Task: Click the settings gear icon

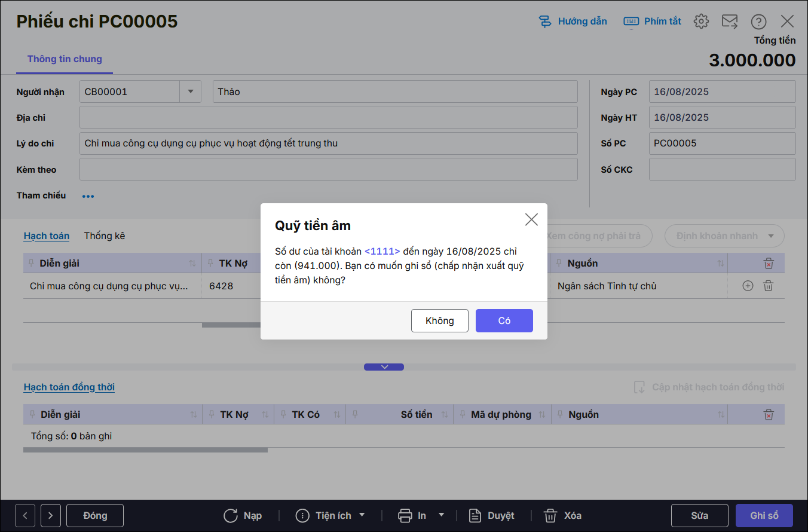Action: [701, 22]
